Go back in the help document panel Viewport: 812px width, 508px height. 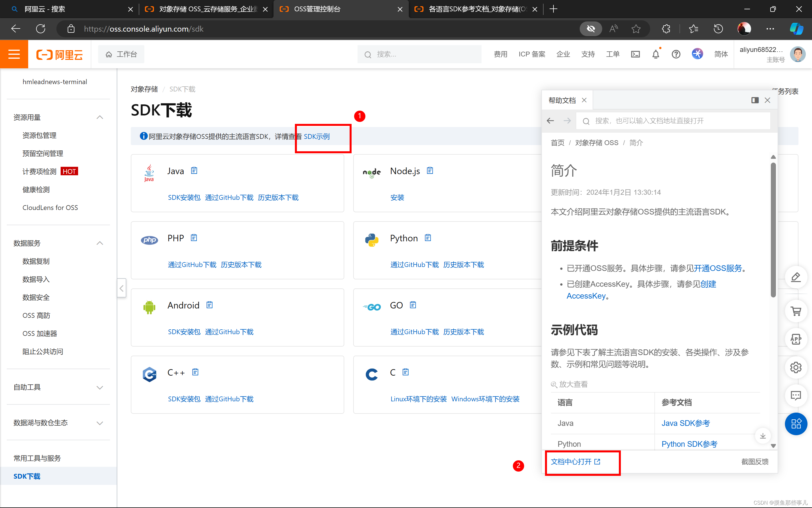point(550,121)
